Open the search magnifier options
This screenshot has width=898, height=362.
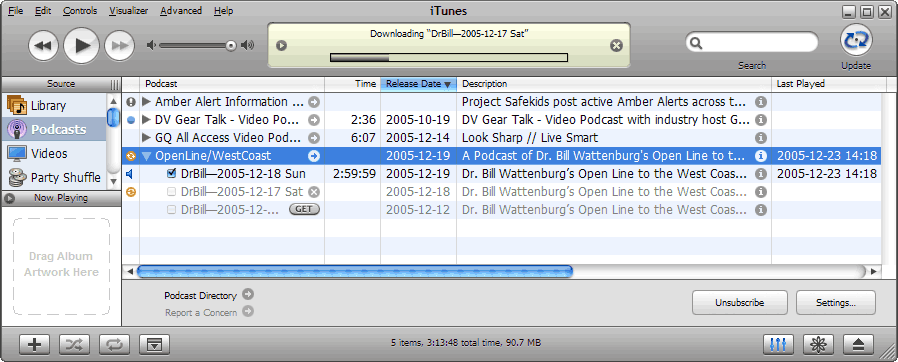pos(696,43)
